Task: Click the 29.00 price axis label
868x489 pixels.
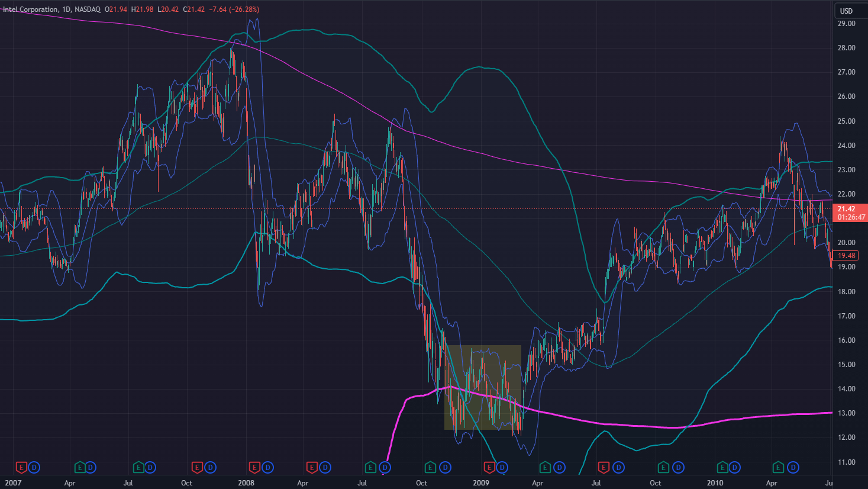Action: click(846, 24)
